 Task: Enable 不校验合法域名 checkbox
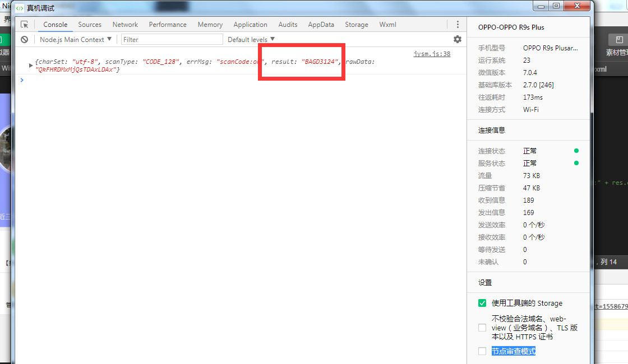[x=482, y=328]
